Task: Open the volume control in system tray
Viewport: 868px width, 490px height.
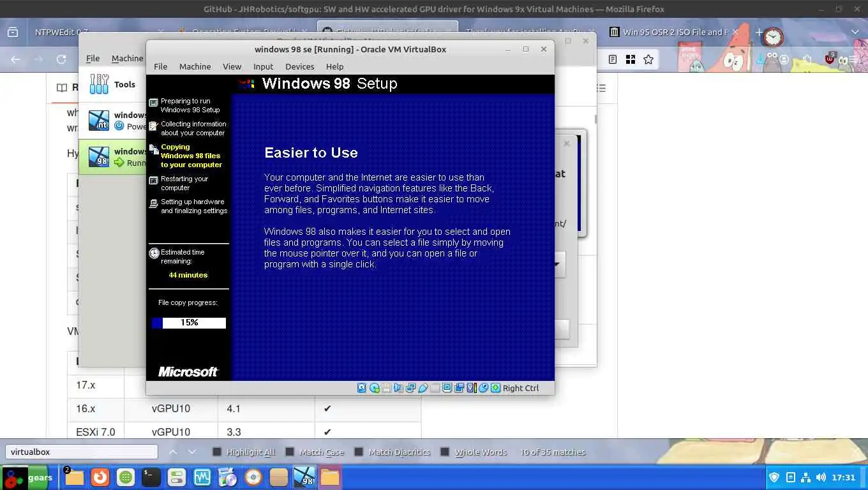Action: [x=821, y=477]
